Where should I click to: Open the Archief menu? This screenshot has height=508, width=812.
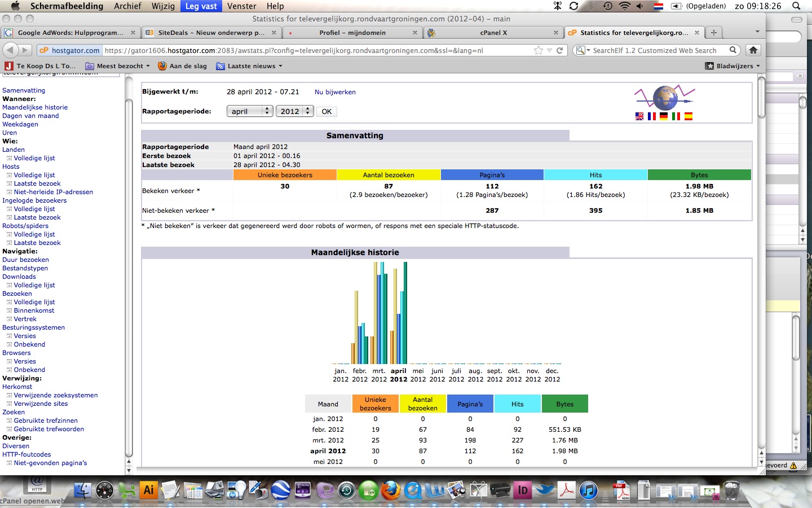click(x=127, y=6)
